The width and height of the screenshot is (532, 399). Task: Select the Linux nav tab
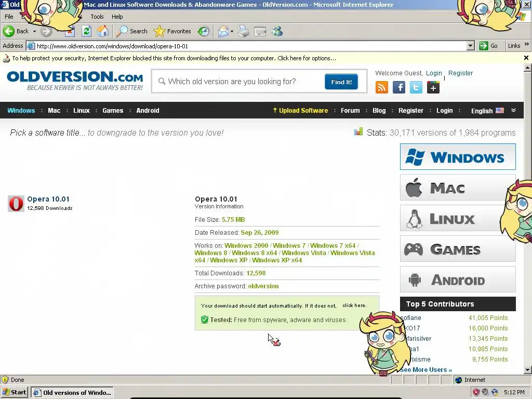(82, 111)
